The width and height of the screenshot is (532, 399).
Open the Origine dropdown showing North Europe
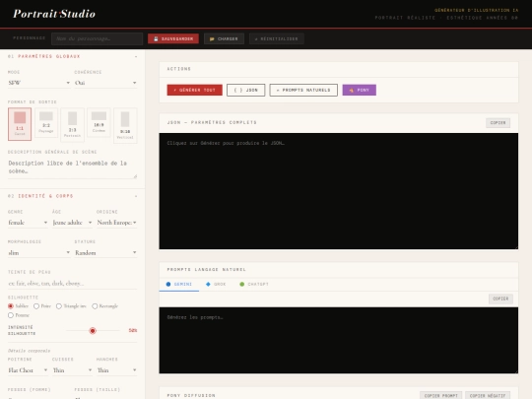[x=116, y=223]
